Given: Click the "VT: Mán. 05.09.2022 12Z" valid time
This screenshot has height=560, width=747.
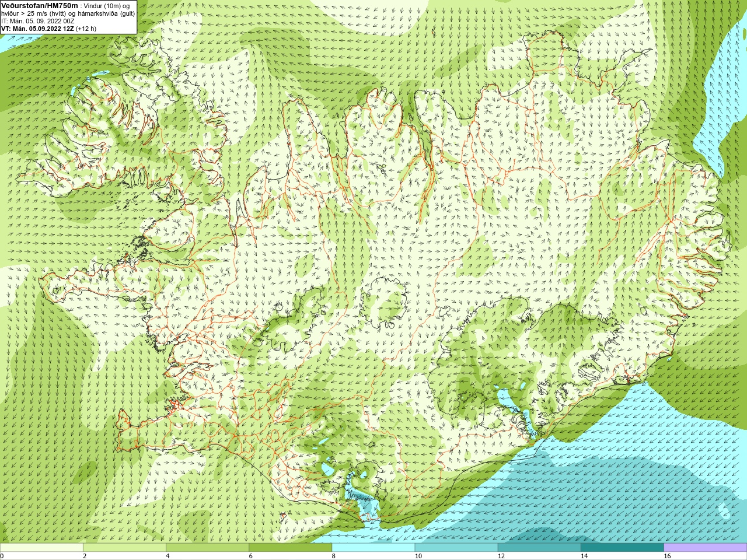Looking at the screenshot, I should pos(37,29).
